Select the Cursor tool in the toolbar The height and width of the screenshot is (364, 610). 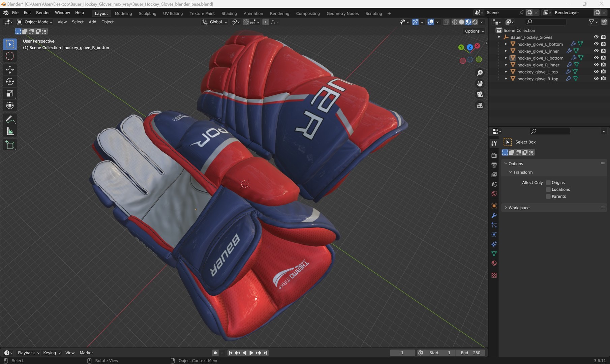point(10,56)
